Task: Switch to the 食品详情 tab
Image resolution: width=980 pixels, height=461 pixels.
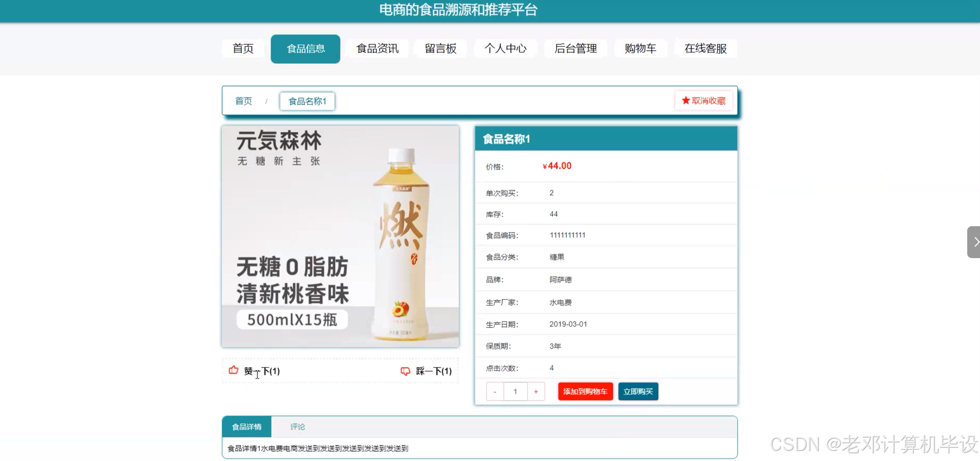Action: 246,427
